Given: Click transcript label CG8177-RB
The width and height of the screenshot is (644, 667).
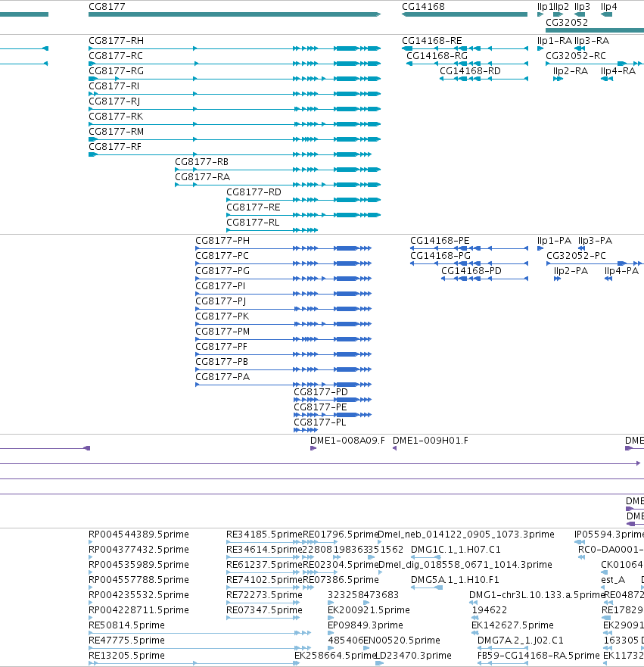Looking at the screenshot, I should click(x=201, y=162).
